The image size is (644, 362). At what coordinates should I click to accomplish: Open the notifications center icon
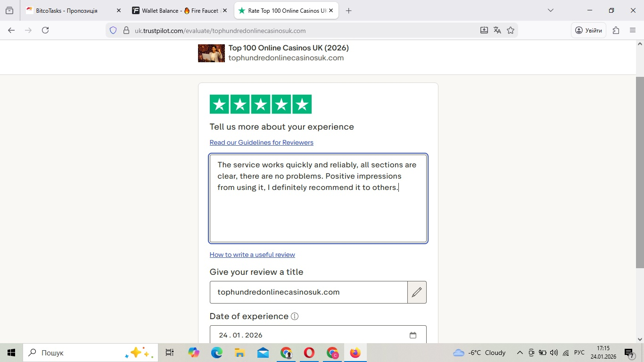pos(629,353)
